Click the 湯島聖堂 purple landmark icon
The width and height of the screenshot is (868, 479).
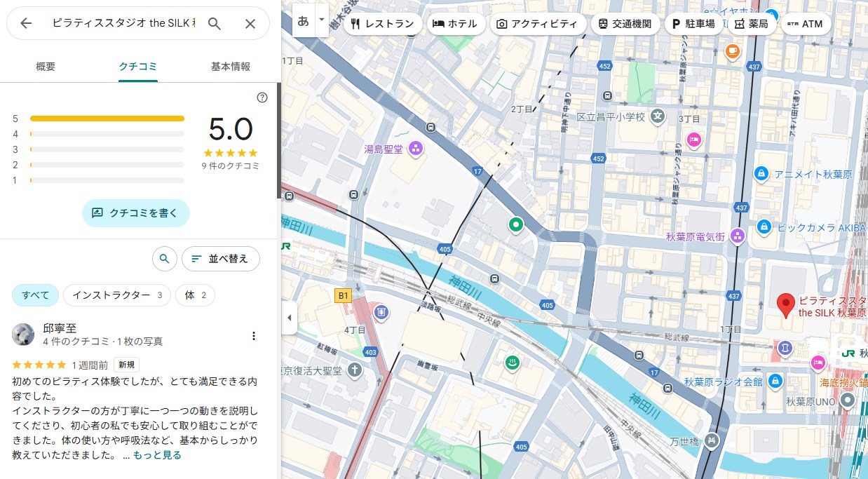pyautogui.click(x=415, y=148)
